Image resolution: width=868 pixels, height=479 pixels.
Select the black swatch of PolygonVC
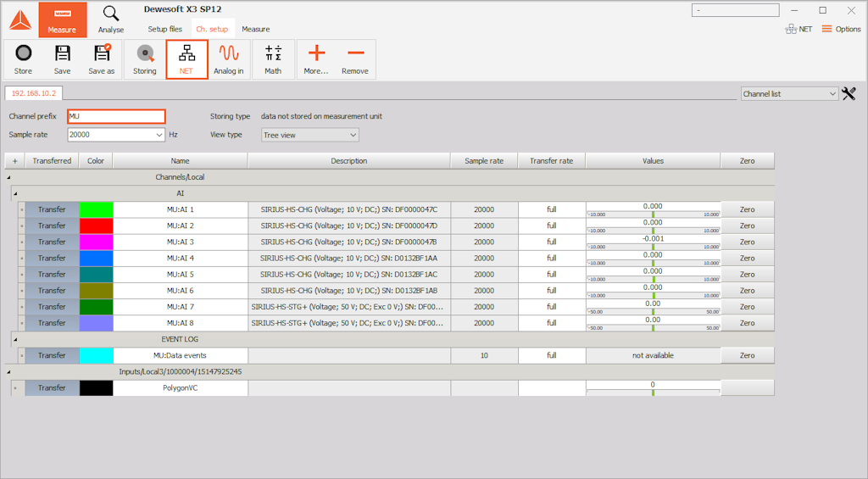click(x=97, y=387)
